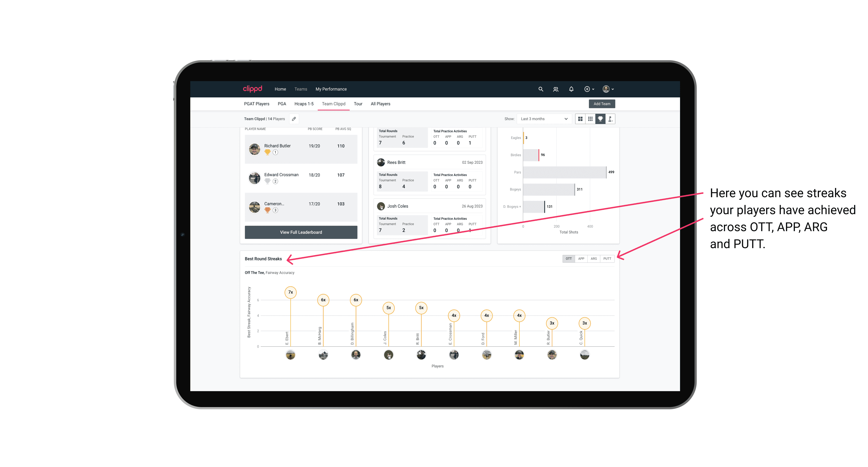This screenshot has height=467, width=868.
Task: Select the PUTT streak filter icon
Action: point(607,259)
